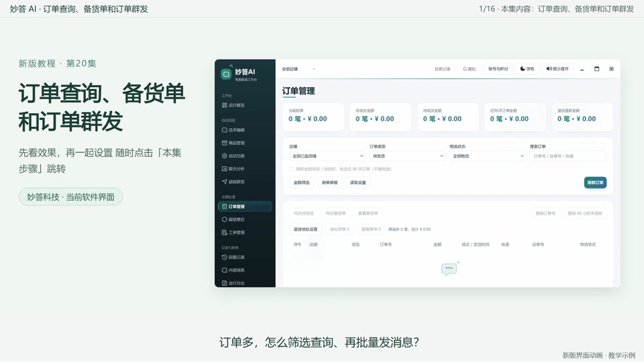Open 超级群发 in the sidebar

point(233,182)
